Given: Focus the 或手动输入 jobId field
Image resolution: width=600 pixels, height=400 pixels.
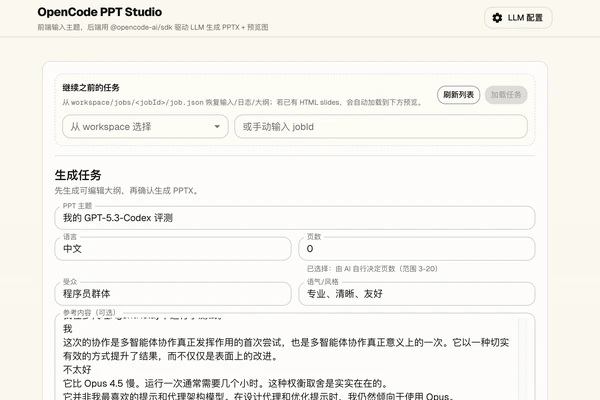Looking at the screenshot, I should (381, 126).
